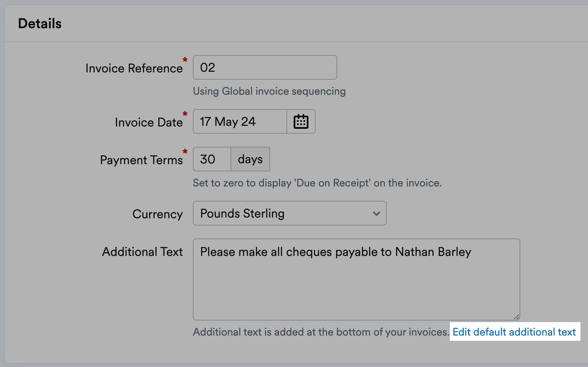588x367 pixels.
Task: Click the Payment Terms field showing 30
Action: click(212, 159)
